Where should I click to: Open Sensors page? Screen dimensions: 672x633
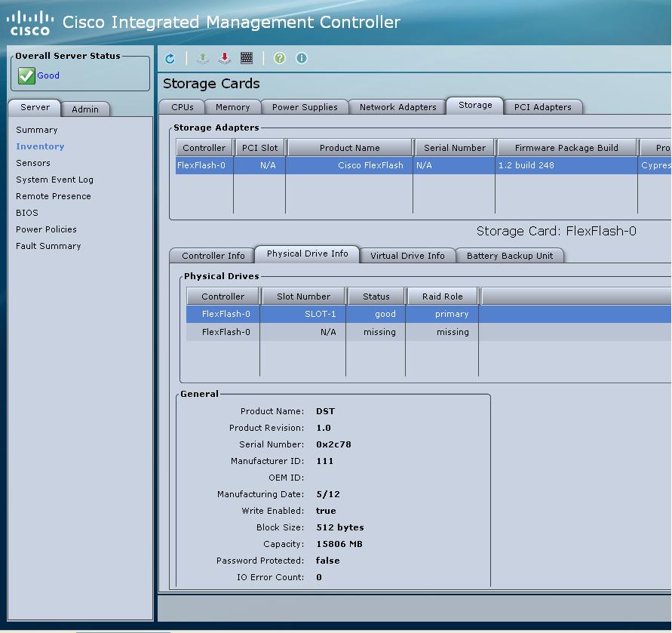click(33, 163)
